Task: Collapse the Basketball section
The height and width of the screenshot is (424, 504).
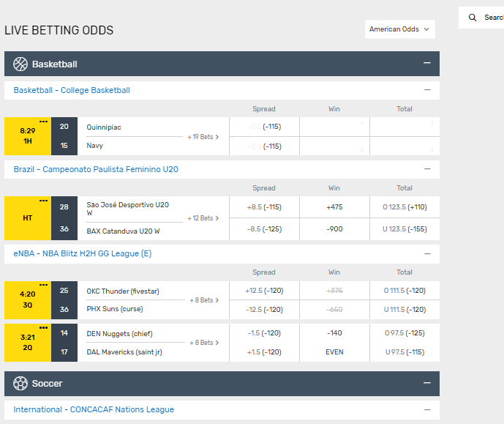Action: pyautogui.click(x=426, y=64)
